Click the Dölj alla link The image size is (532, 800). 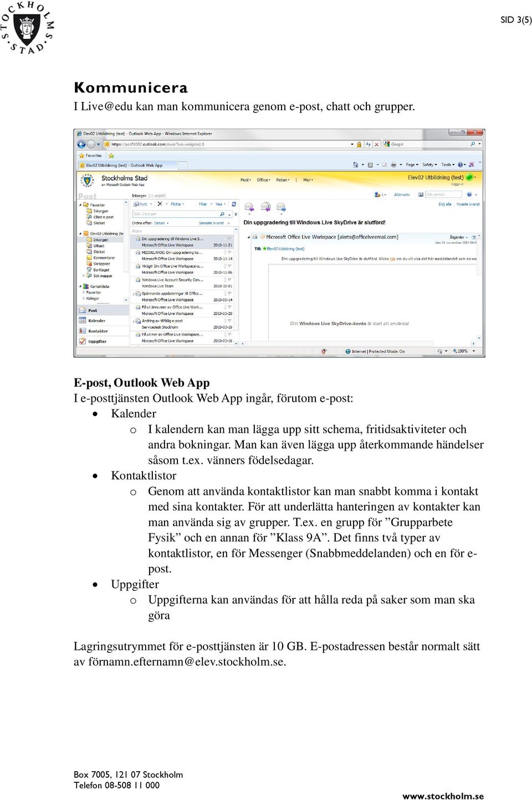click(445, 204)
